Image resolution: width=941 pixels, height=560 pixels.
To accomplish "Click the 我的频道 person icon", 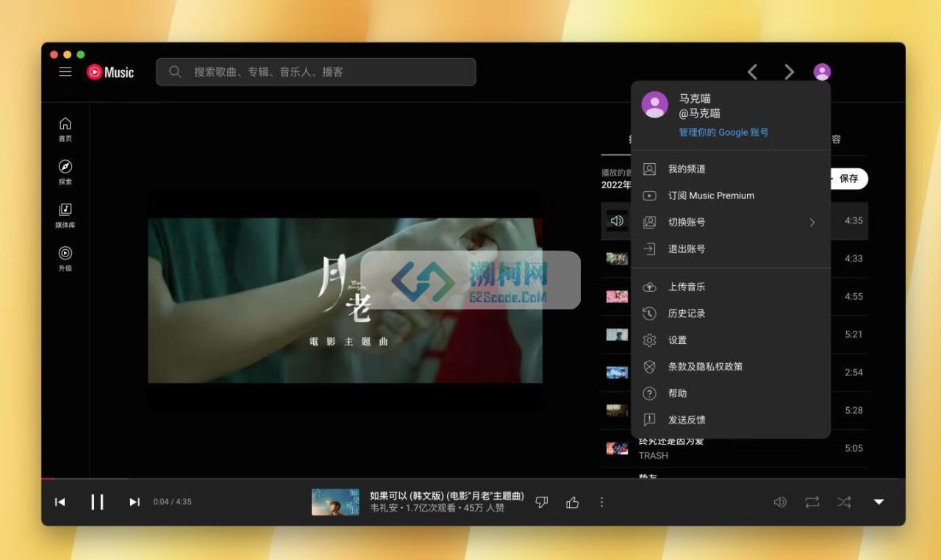I will [x=649, y=169].
